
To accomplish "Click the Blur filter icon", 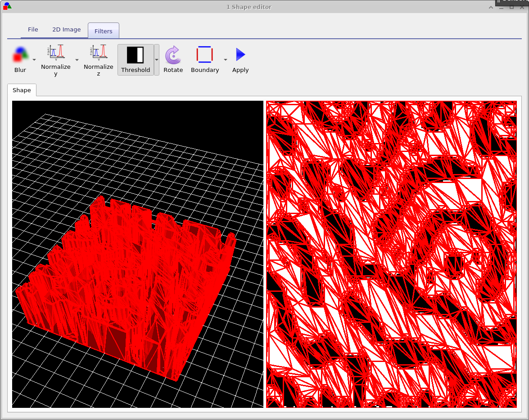I will 20,55.
